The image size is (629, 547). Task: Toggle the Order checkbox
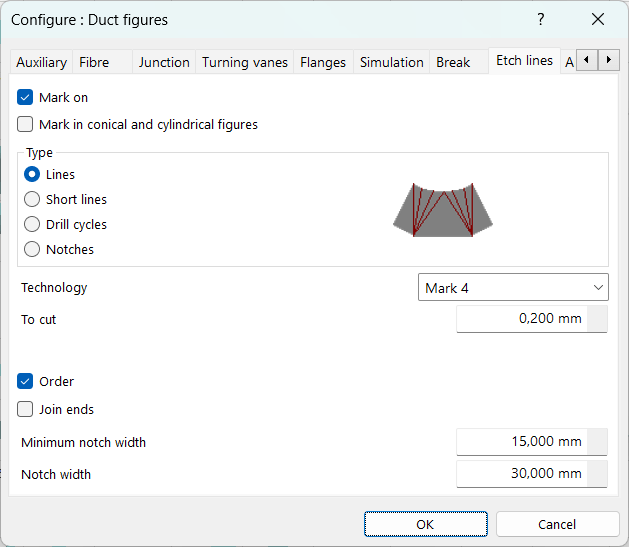pos(26,381)
